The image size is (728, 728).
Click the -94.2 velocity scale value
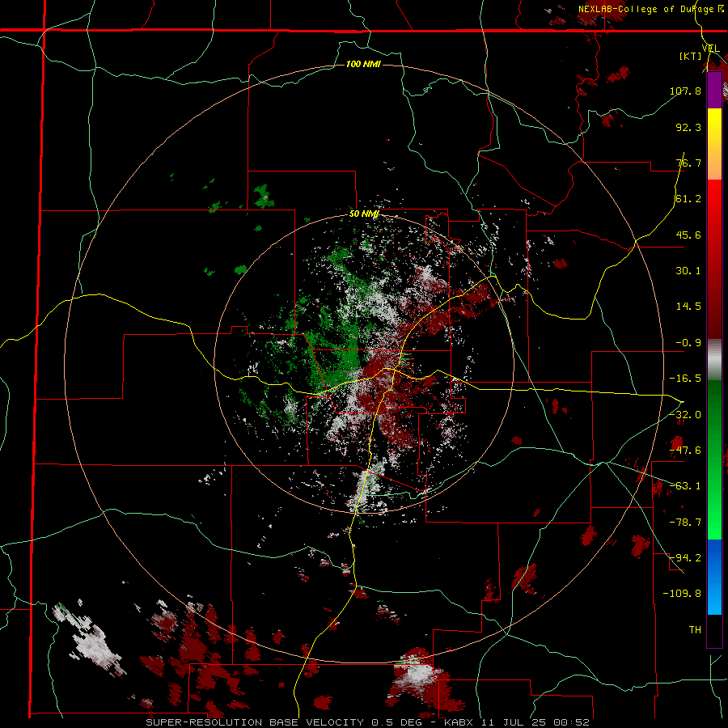685,558
